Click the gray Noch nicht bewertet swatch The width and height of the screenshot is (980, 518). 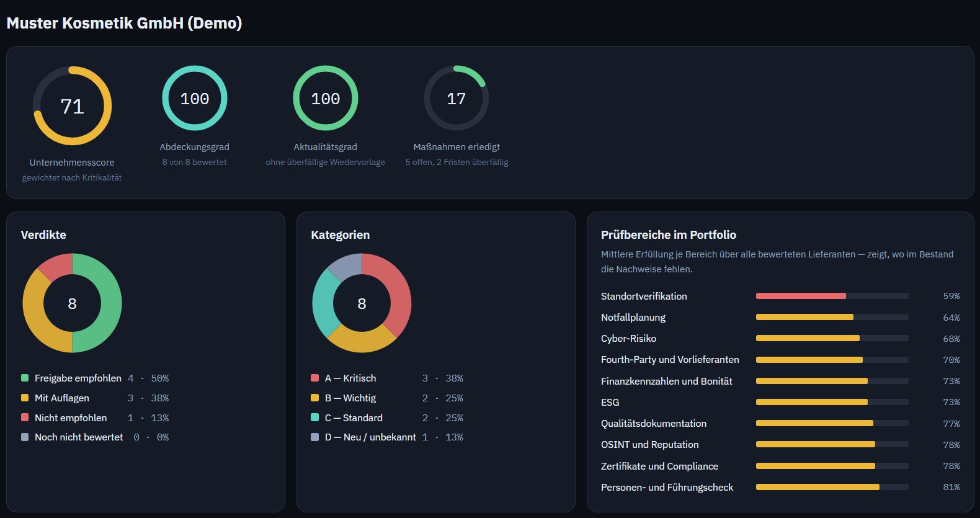tap(25, 437)
